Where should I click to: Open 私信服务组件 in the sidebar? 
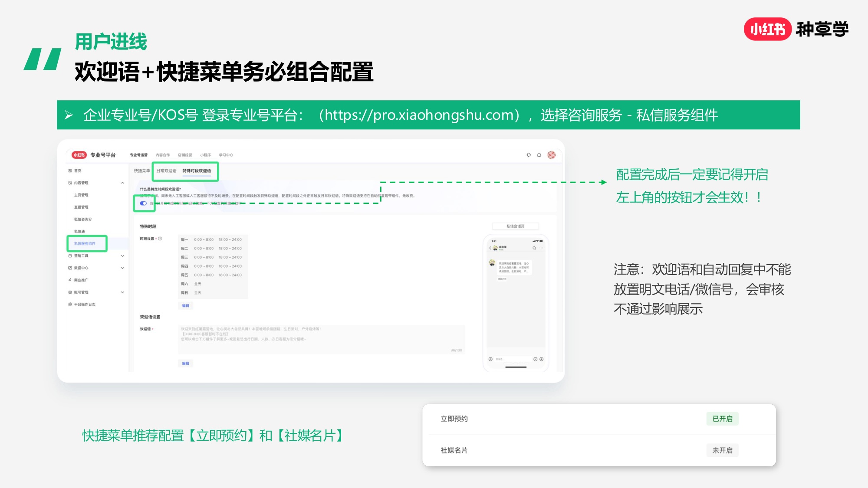[x=85, y=244]
